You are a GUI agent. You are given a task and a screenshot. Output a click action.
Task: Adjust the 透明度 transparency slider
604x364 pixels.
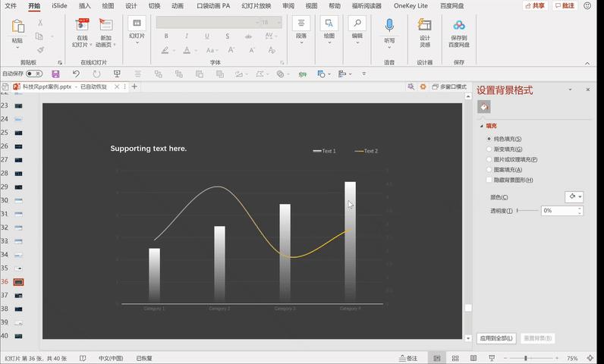tap(527, 211)
